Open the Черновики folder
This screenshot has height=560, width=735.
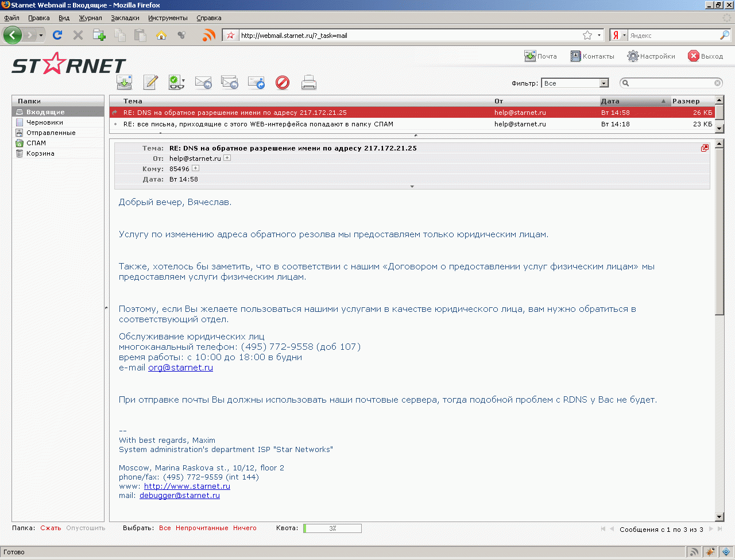58,122
